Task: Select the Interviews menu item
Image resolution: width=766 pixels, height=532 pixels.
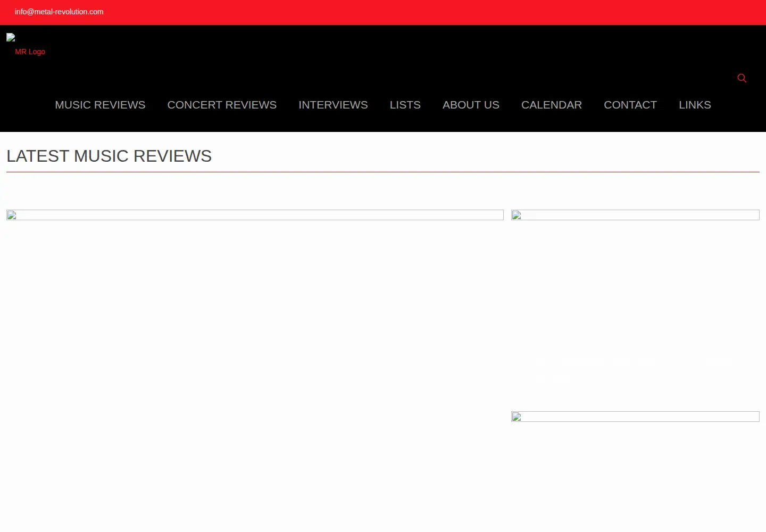Action: click(x=333, y=105)
